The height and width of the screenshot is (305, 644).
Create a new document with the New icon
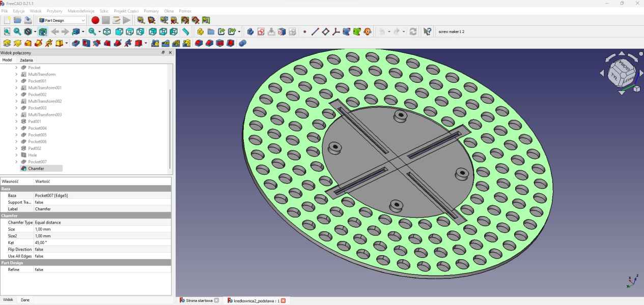7,20
